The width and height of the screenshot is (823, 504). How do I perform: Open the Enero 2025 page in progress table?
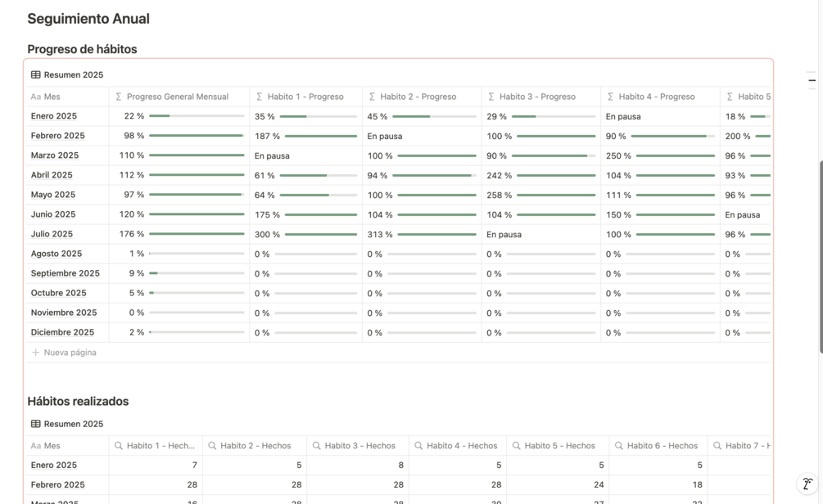coord(54,116)
